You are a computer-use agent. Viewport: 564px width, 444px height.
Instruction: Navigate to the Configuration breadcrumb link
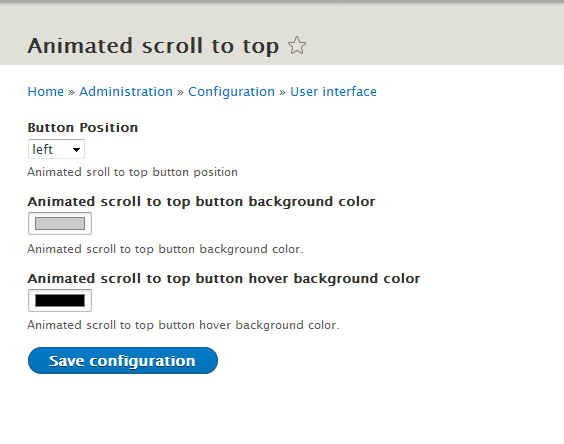click(231, 92)
